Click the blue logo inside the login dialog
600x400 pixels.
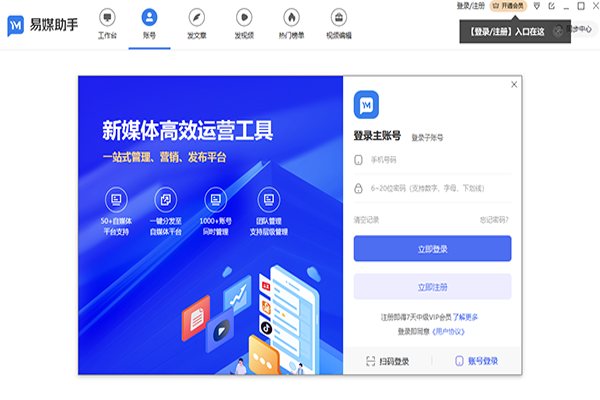click(366, 104)
